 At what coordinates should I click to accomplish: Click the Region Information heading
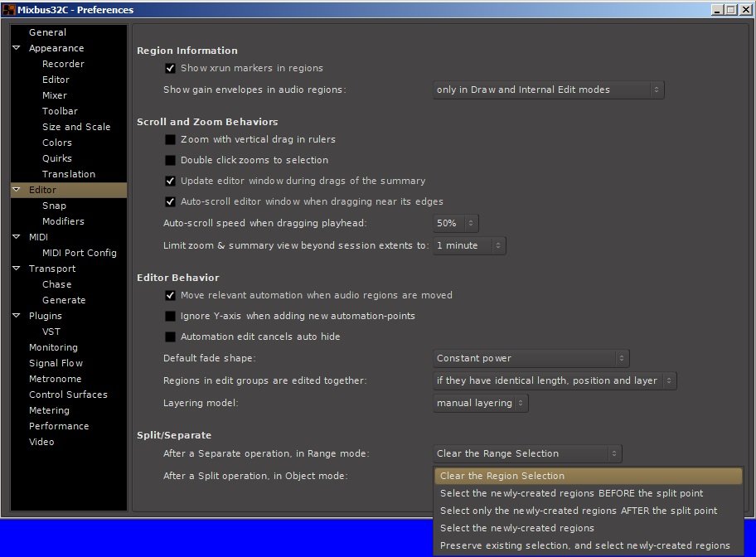(x=187, y=51)
